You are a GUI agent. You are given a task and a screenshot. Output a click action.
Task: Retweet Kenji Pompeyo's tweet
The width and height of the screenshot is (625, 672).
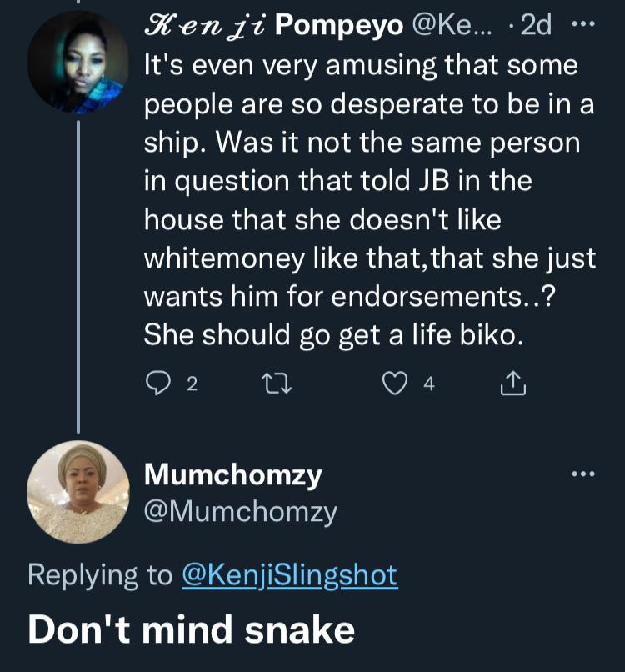277,384
